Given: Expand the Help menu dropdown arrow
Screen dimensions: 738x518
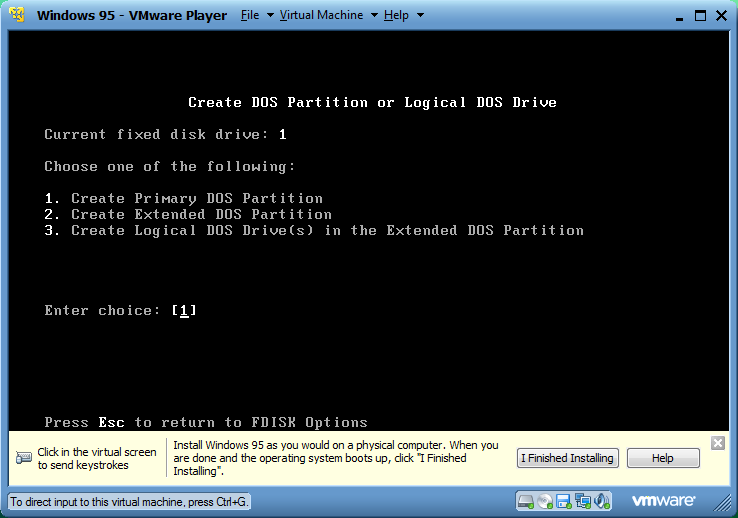Looking at the screenshot, I should (x=420, y=15).
